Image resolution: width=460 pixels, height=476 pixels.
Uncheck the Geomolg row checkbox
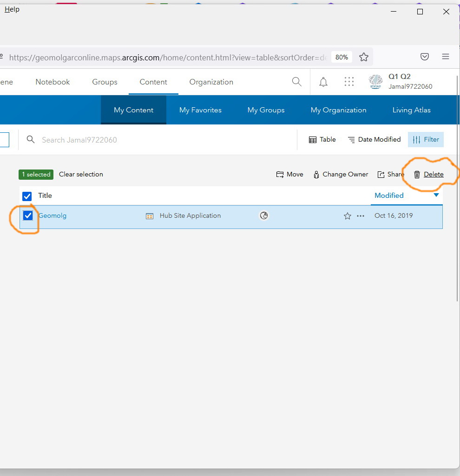27,215
